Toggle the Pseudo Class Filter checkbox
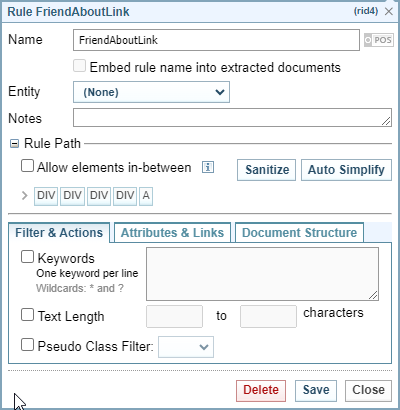Image resolution: width=400 pixels, height=410 pixels. tap(27, 345)
